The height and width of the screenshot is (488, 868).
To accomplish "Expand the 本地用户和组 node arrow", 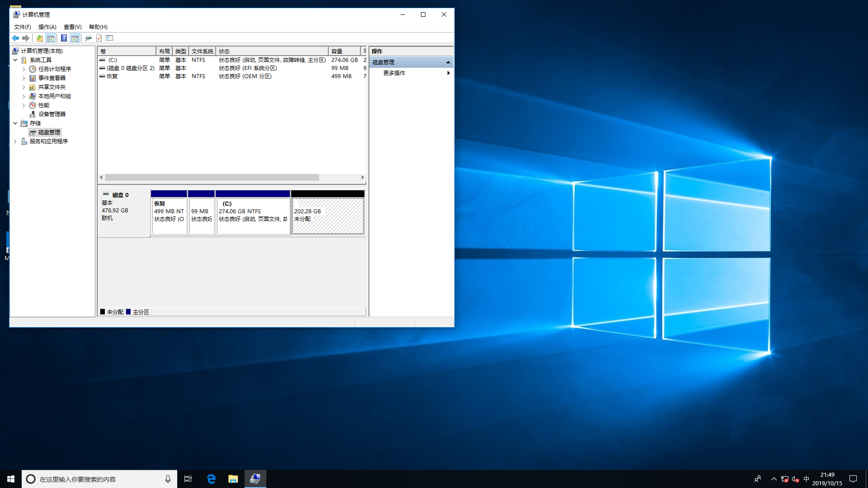I will click(x=24, y=96).
